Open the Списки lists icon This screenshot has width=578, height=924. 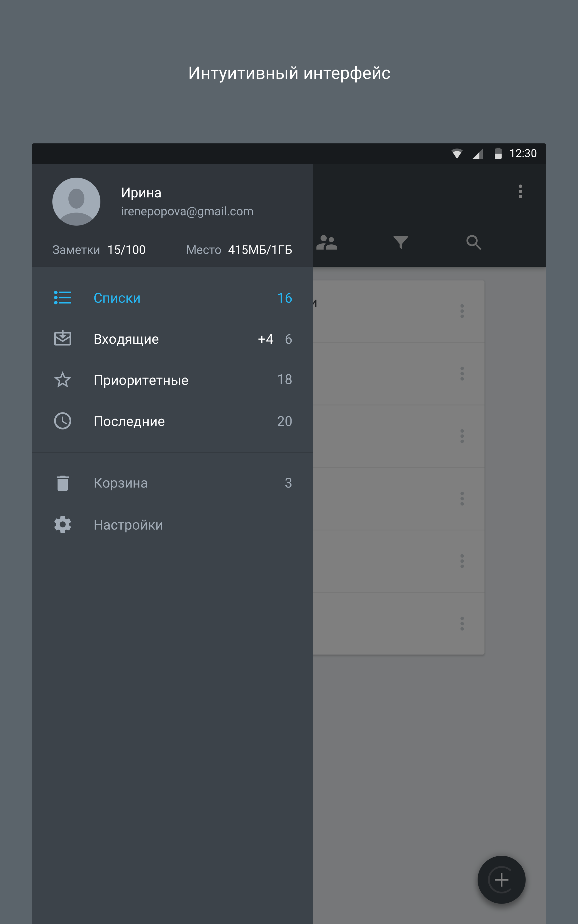point(63,297)
